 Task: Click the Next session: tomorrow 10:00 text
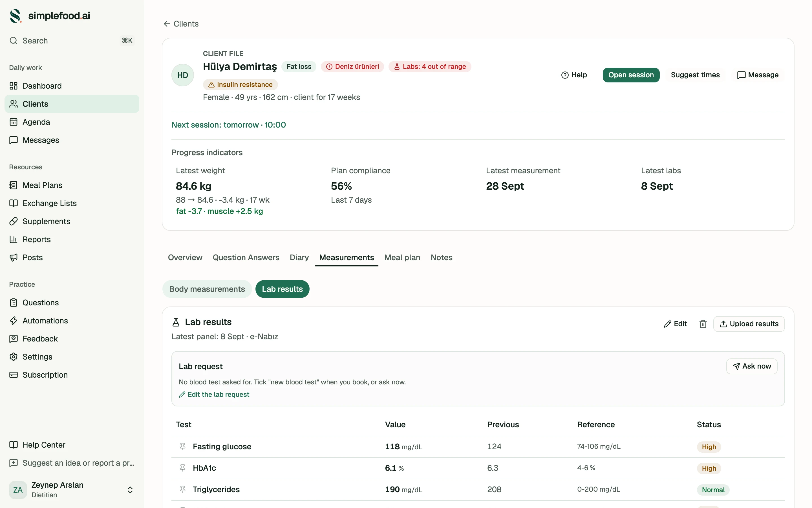coord(228,125)
